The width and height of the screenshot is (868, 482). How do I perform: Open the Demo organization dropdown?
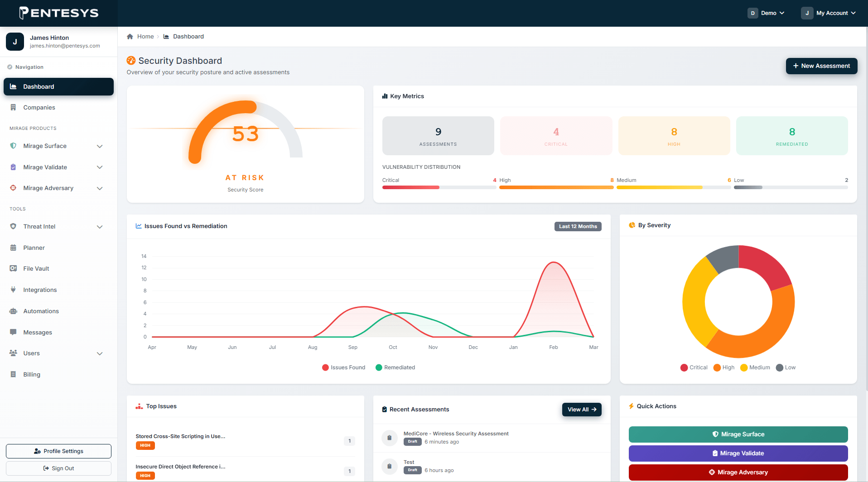coord(766,13)
